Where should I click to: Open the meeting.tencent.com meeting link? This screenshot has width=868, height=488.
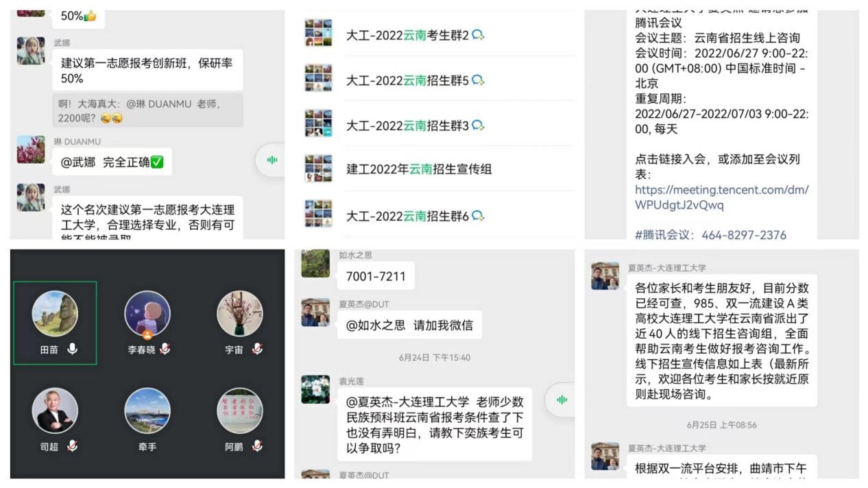click(721, 197)
